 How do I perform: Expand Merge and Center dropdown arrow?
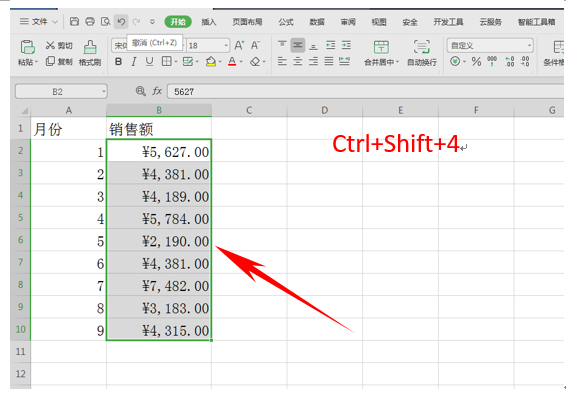397,62
